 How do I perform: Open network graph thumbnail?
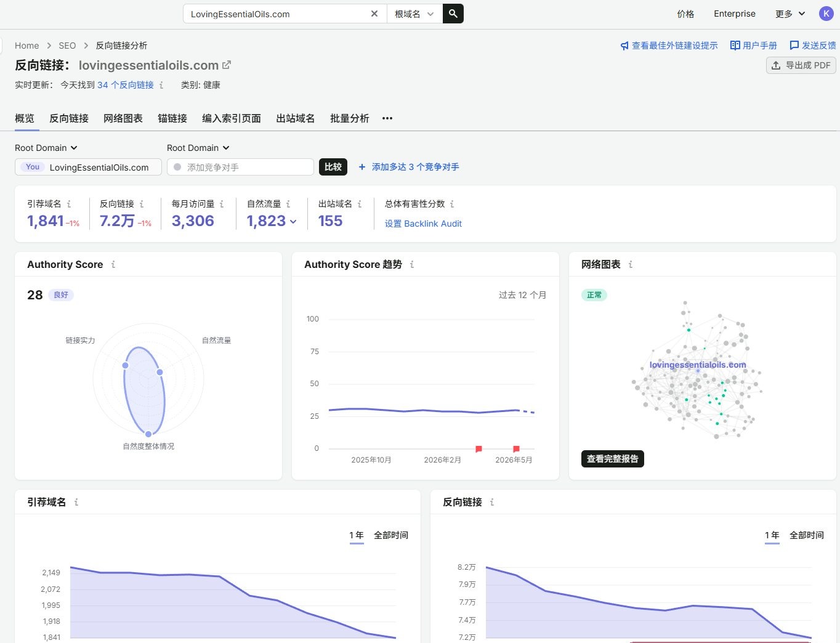click(x=698, y=370)
